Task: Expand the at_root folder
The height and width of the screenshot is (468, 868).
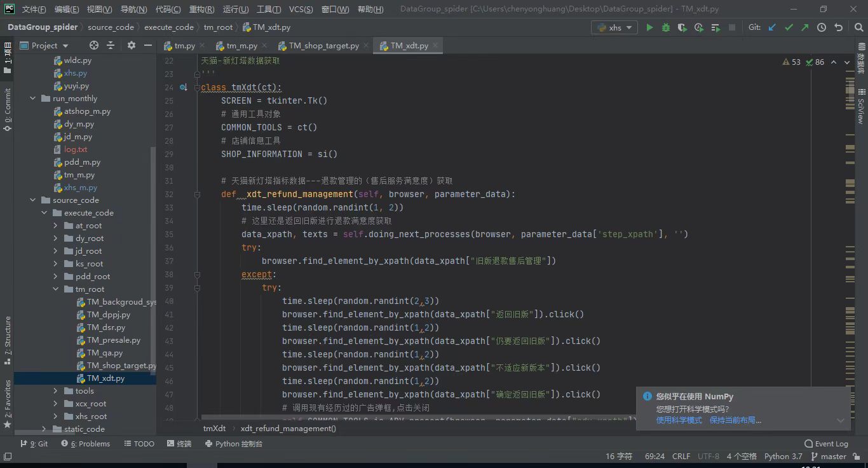Action: tap(55, 226)
